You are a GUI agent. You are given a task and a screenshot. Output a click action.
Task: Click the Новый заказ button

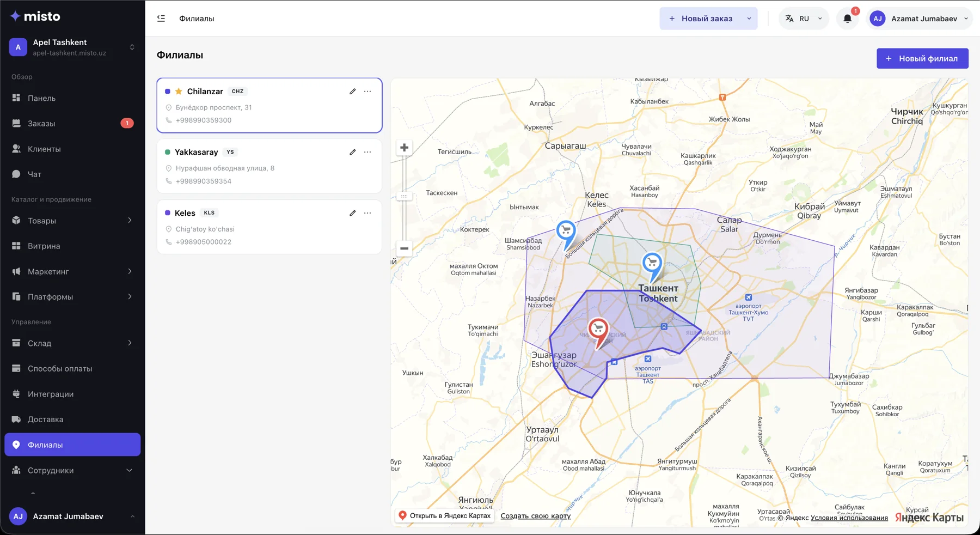tap(701, 19)
